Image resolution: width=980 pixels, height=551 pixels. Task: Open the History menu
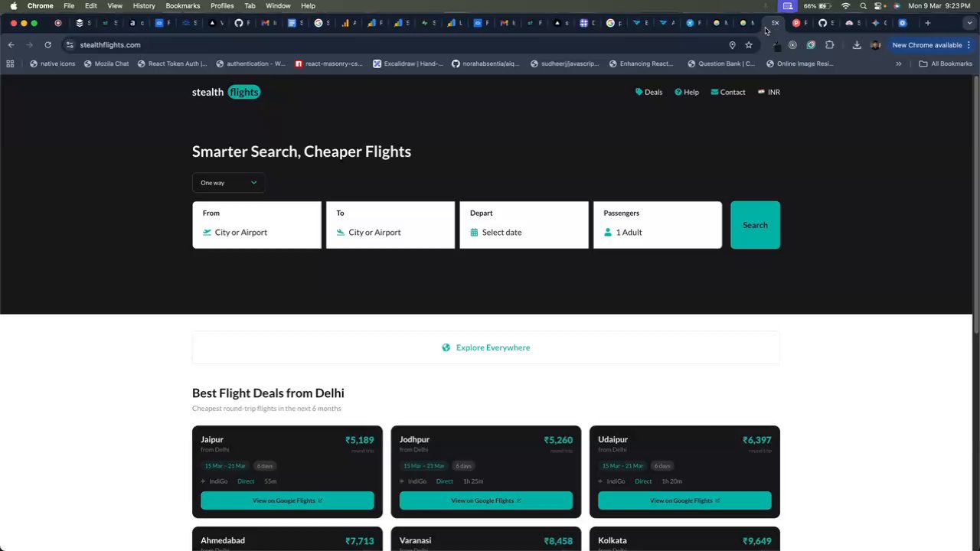coord(144,5)
